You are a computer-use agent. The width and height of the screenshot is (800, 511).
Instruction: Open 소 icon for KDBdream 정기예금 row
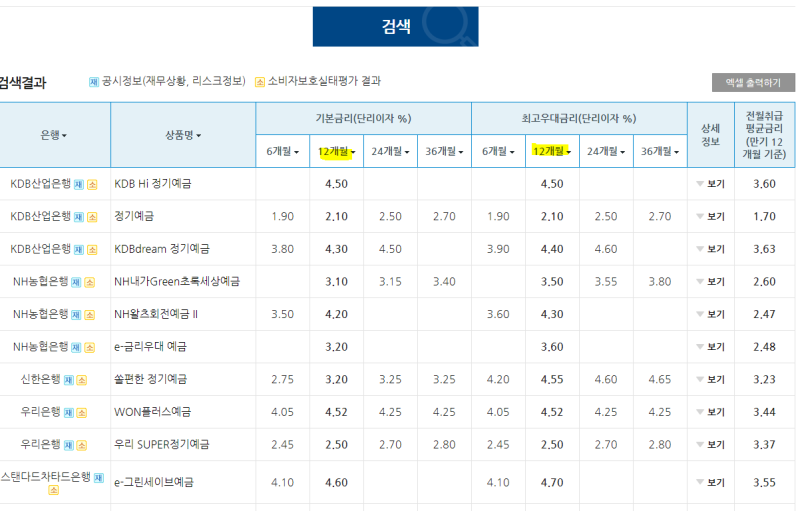click(92, 250)
